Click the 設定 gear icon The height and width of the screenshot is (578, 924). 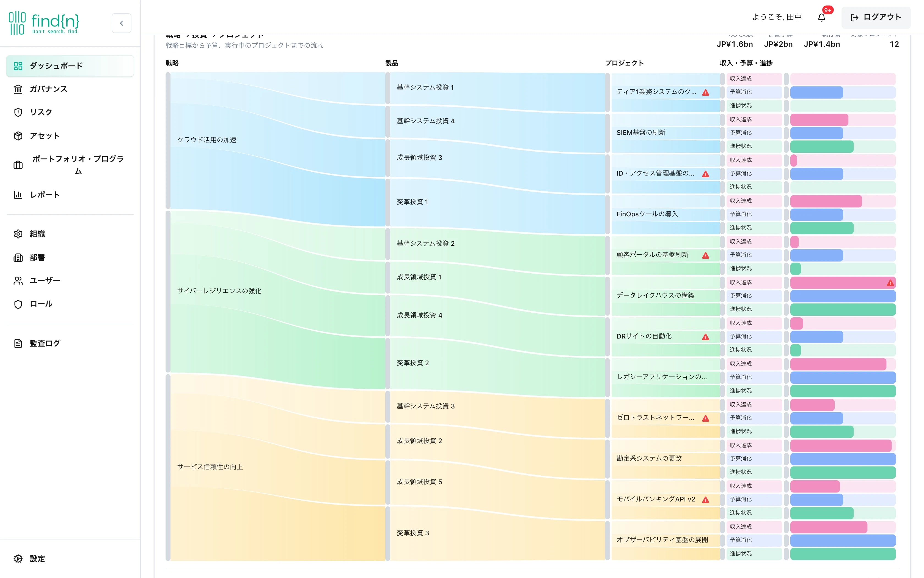[x=18, y=558]
